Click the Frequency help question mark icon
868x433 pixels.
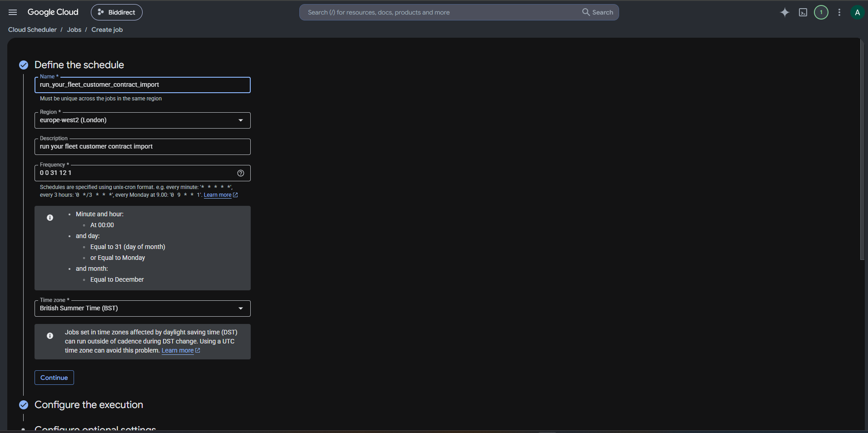(x=241, y=173)
